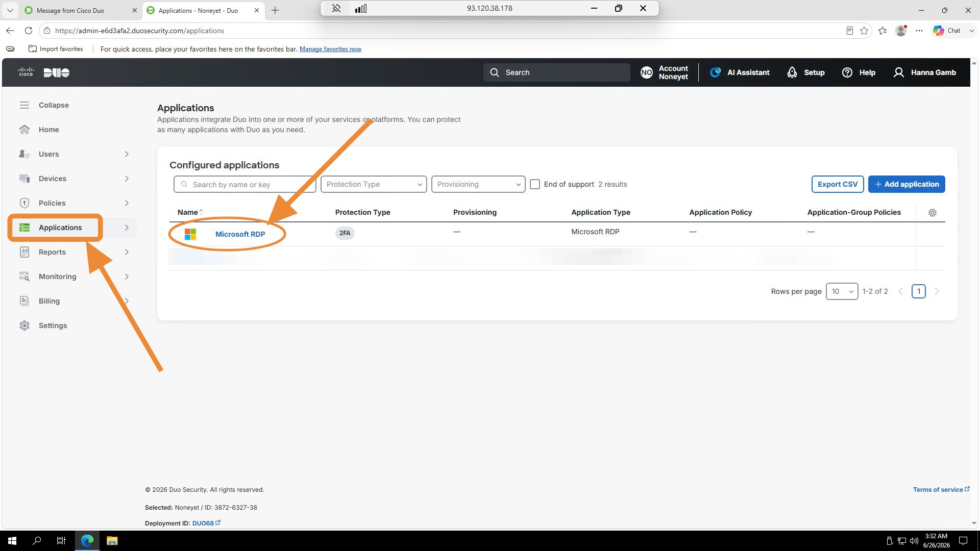The image size is (980, 551).
Task: Click the Home house icon in sidebar
Action: 24,130
